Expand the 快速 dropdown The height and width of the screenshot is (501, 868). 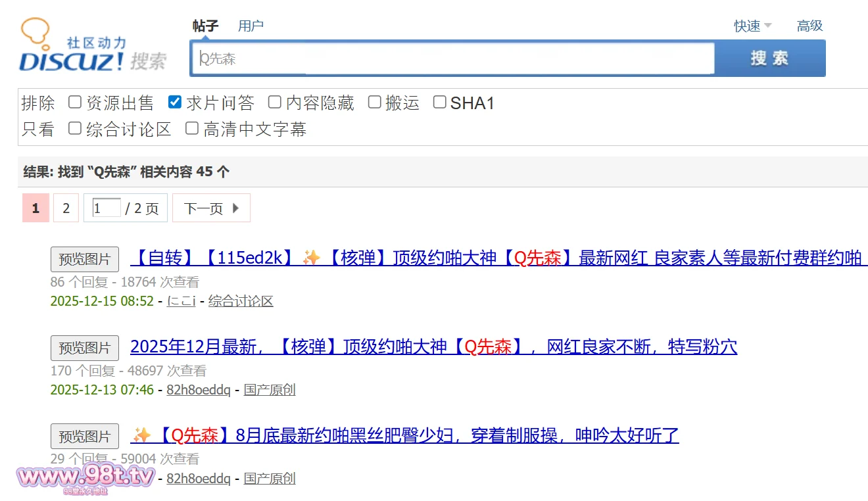[752, 26]
